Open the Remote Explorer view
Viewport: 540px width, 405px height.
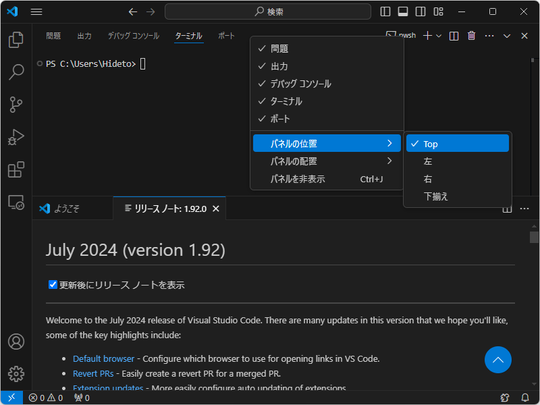click(x=16, y=202)
